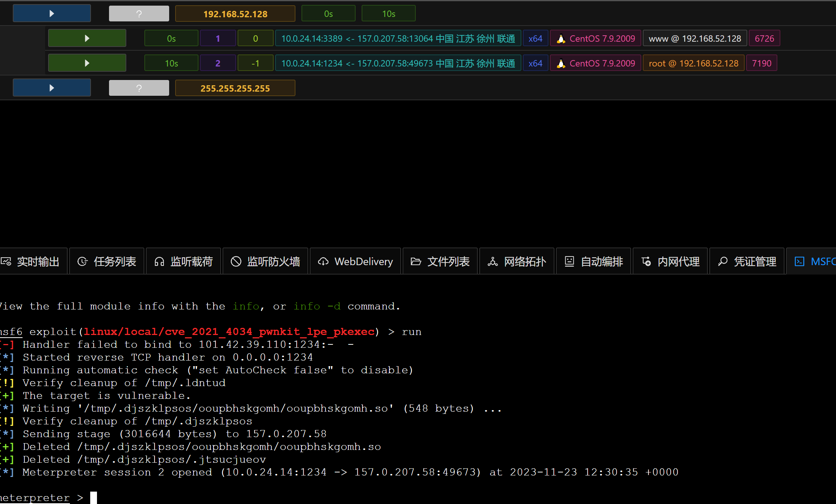
Task: Click the x64 tag in the www session row
Action: 535,38
